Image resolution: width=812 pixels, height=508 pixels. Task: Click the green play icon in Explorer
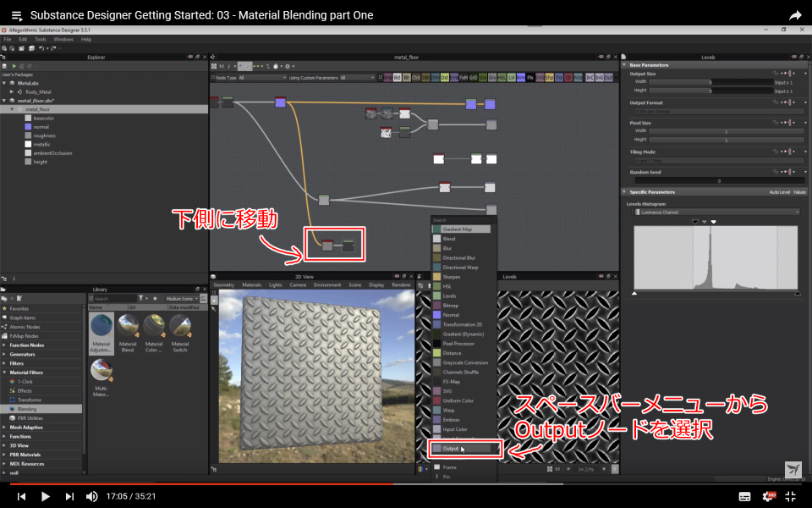14,66
